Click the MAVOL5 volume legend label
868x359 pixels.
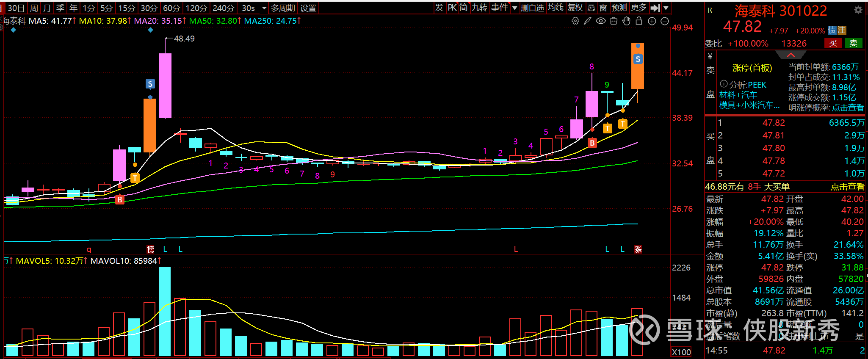pyautogui.click(x=52, y=261)
